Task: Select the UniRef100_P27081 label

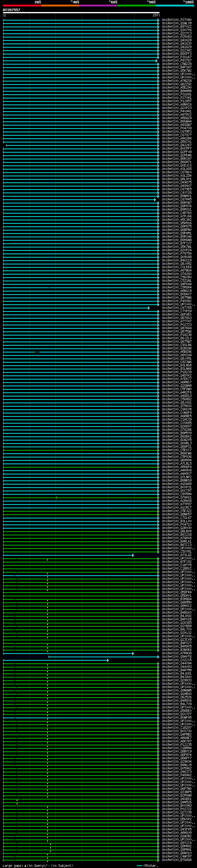Action: click(x=177, y=98)
